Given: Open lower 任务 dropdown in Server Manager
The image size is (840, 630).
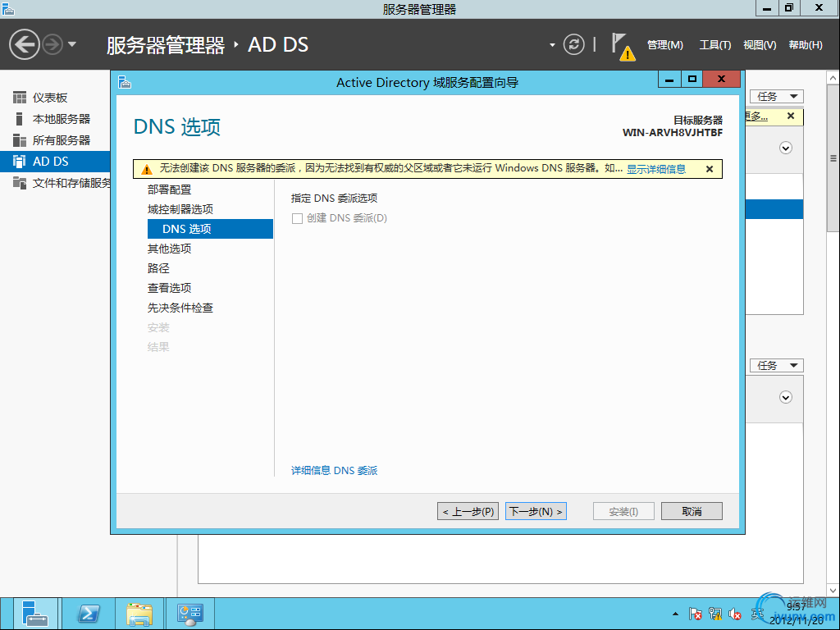Looking at the screenshot, I should pos(776,366).
